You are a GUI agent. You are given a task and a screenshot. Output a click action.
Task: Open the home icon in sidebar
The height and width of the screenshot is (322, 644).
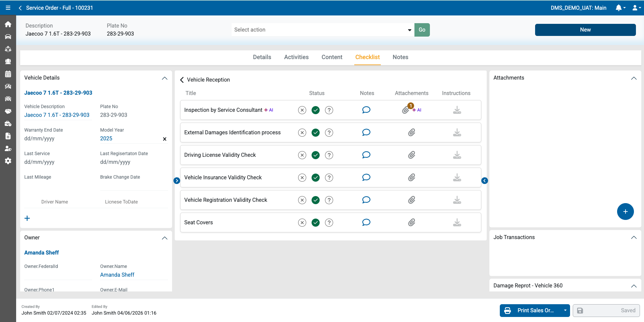tap(8, 24)
